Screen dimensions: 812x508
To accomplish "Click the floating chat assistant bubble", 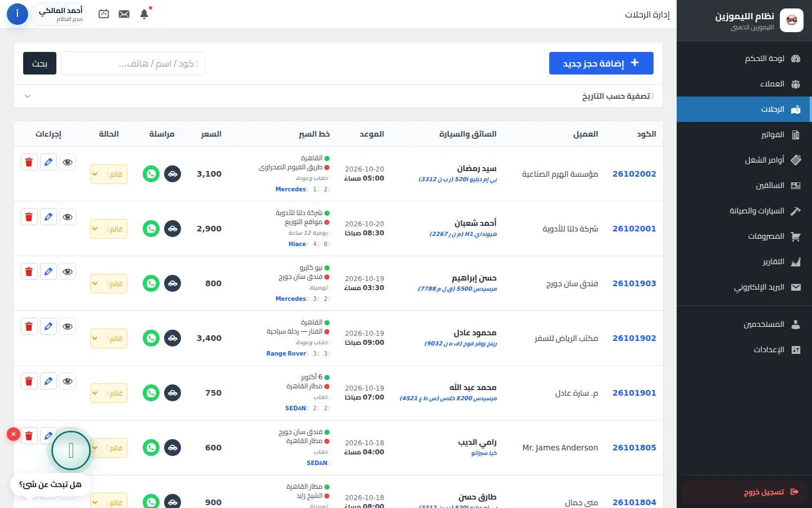I will (x=71, y=450).
